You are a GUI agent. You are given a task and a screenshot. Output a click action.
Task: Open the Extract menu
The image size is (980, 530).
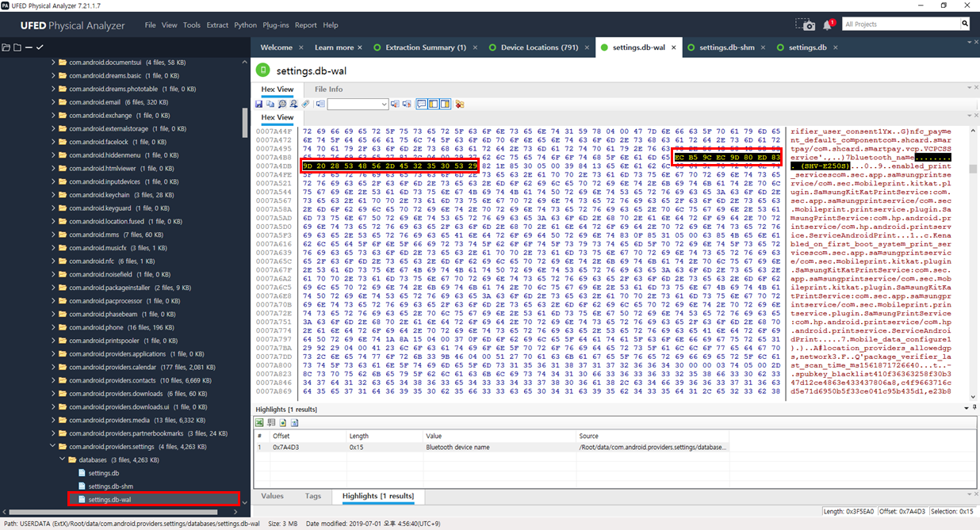217,25
